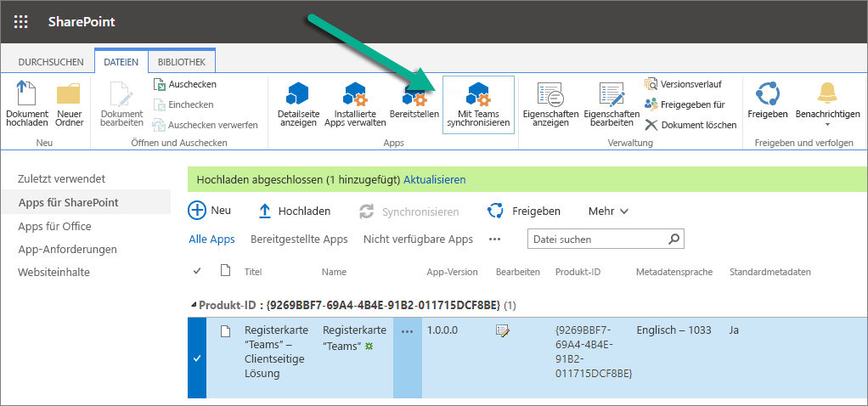The width and height of the screenshot is (868, 406).
Task: Click Freigeben in list toolbar
Action: click(524, 211)
